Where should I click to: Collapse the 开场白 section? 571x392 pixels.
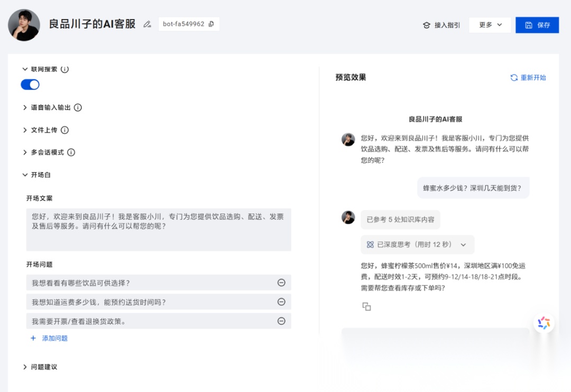click(25, 175)
